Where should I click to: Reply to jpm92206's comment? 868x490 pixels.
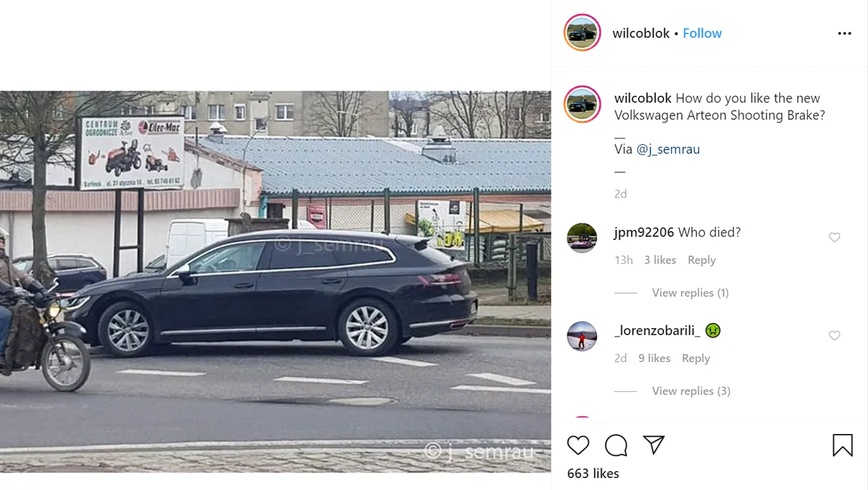coord(701,260)
